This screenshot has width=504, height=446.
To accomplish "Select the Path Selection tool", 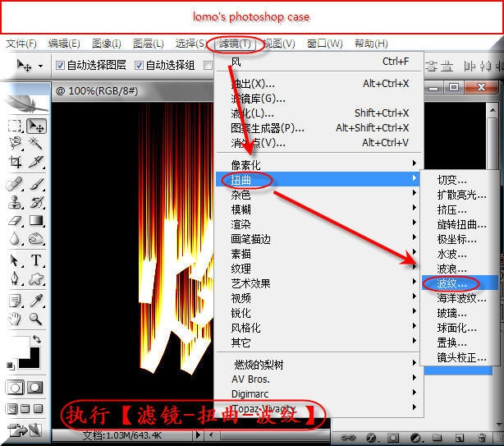I will pos(14,260).
